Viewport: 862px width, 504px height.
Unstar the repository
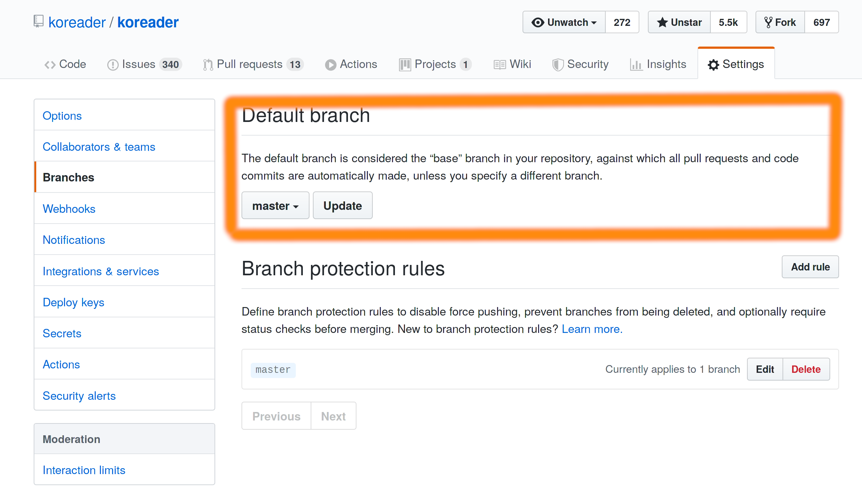679,23
